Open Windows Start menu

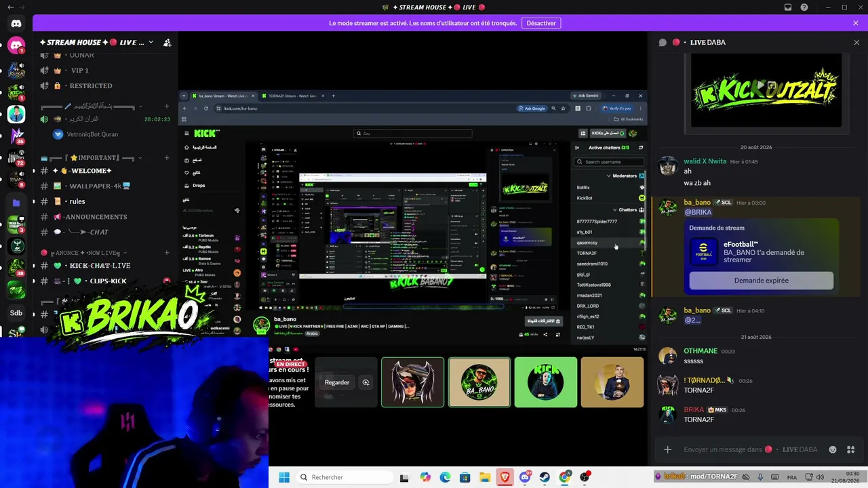pyautogui.click(x=284, y=477)
